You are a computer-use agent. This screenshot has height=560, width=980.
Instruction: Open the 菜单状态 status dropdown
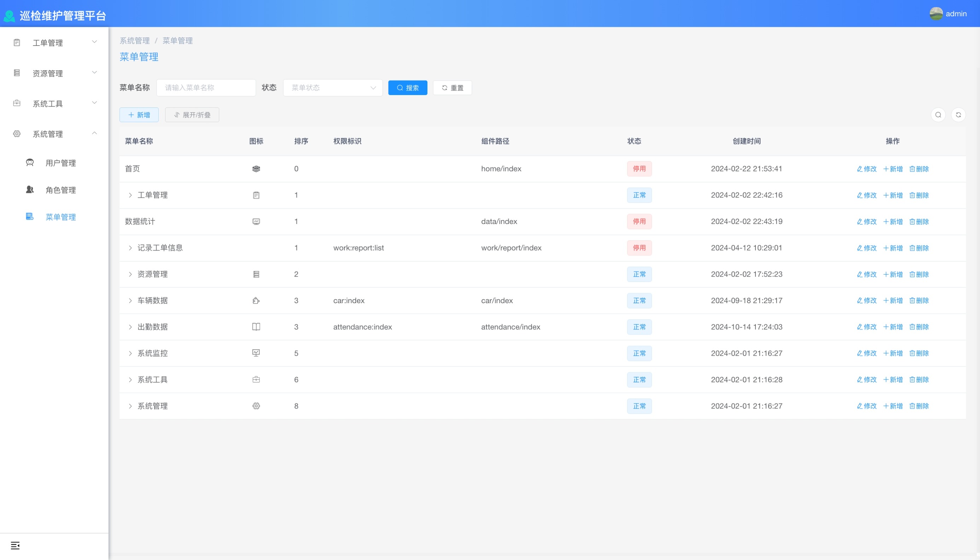[x=332, y=88]
